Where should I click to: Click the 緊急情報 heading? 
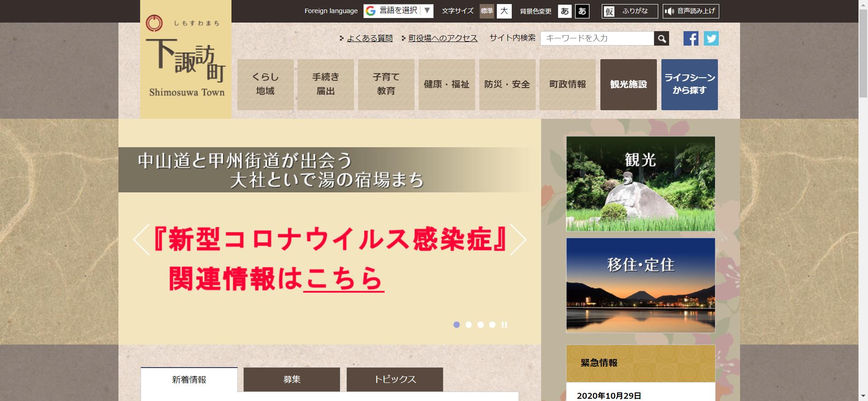599,363
